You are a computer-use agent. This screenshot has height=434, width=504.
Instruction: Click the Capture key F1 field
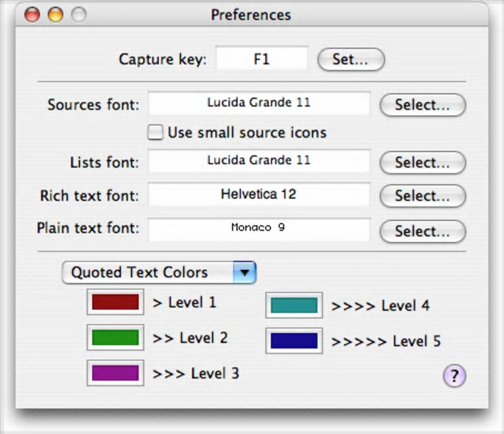(x=261, y=59)
